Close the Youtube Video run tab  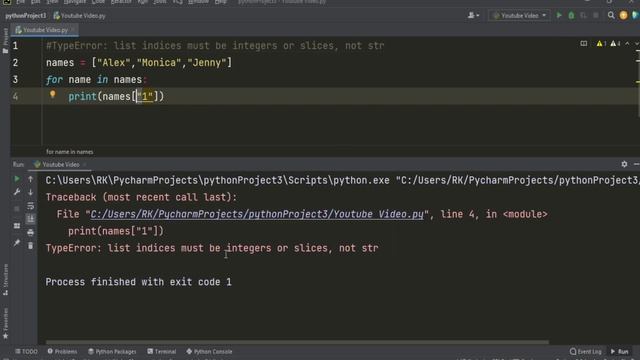tap(84, 164)
